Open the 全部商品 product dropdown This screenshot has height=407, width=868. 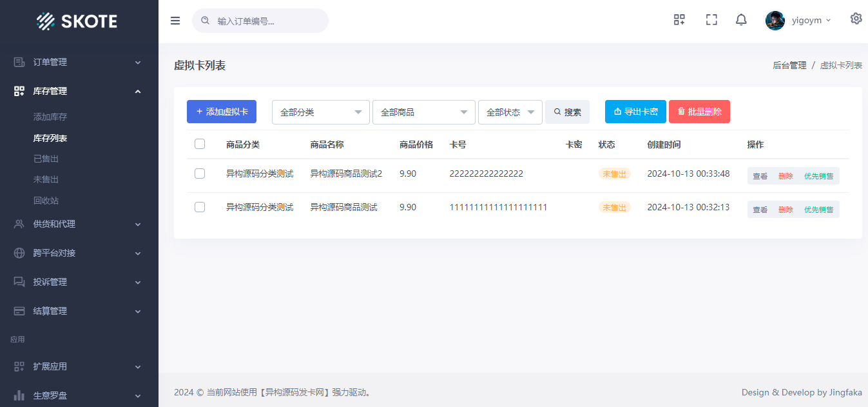pyautogui.click(x=423, y=112)
